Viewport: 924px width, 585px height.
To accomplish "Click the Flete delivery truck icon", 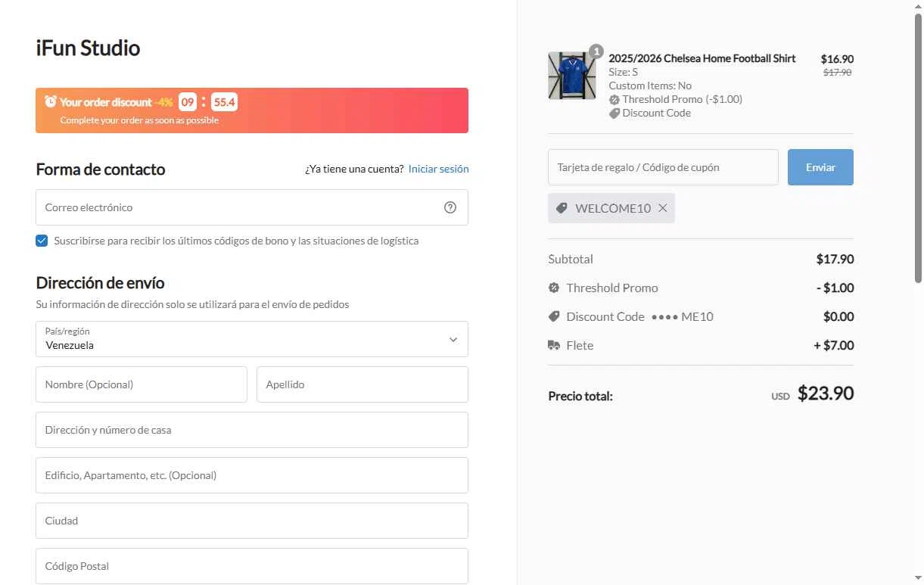I will click(x=554, y=345).
